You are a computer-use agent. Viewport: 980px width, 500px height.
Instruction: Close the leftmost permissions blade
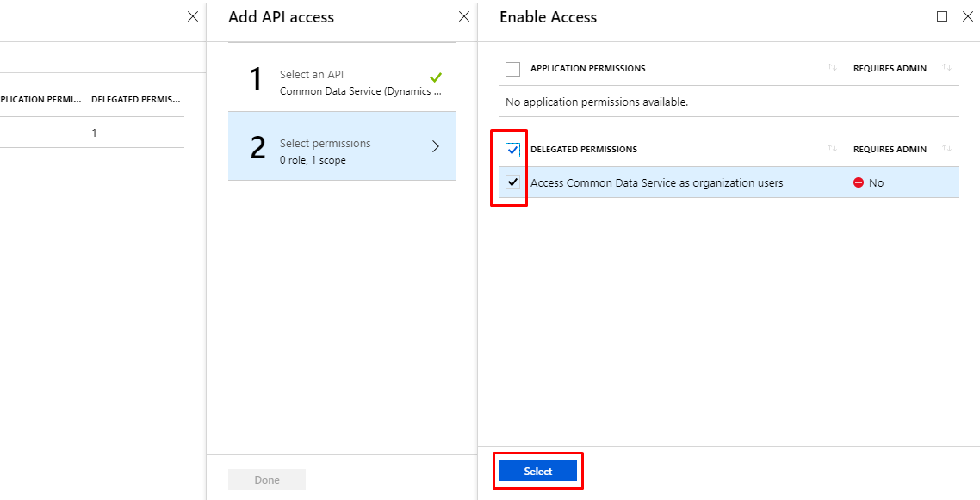point(193,16)
